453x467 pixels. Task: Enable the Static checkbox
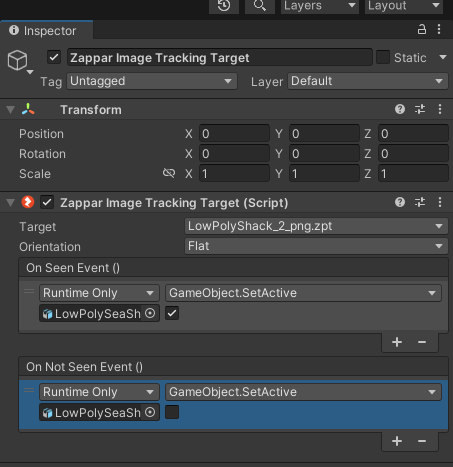point(383,57)
